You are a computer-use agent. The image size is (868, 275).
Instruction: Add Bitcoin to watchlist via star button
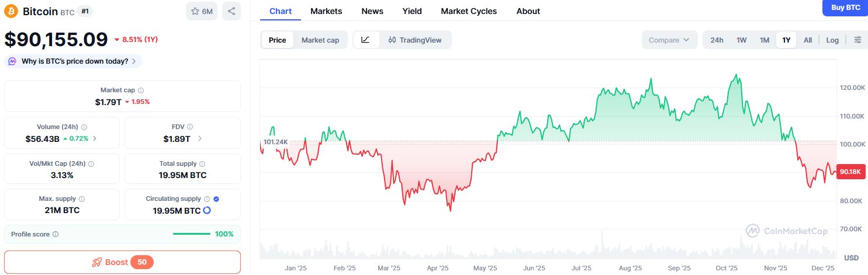202,11
